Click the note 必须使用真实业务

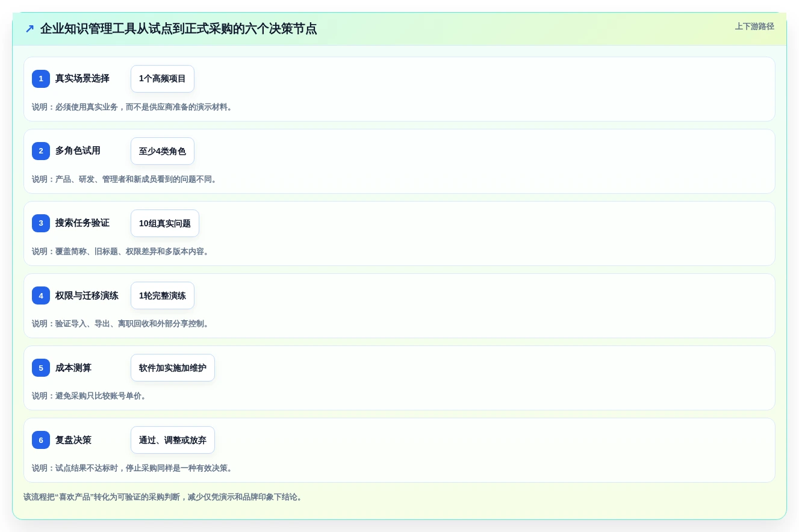(x=132, y=107)
